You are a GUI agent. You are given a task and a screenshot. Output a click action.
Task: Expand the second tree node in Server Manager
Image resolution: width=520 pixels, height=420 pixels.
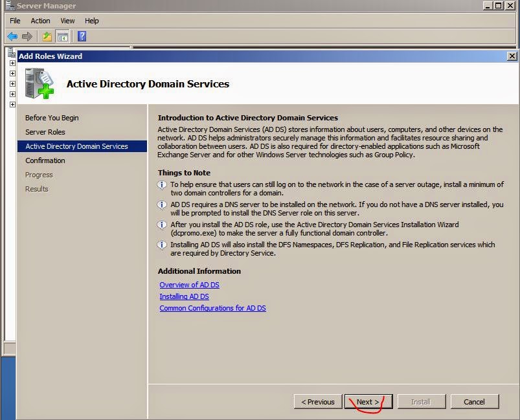pos(12,73)
